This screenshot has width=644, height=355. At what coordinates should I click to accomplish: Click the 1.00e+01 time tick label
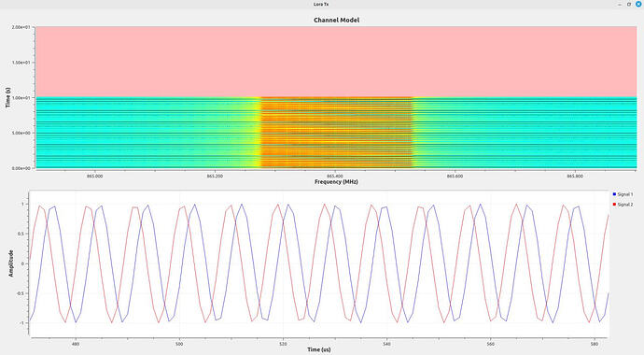pyautogui.click(x=21, y=98)
